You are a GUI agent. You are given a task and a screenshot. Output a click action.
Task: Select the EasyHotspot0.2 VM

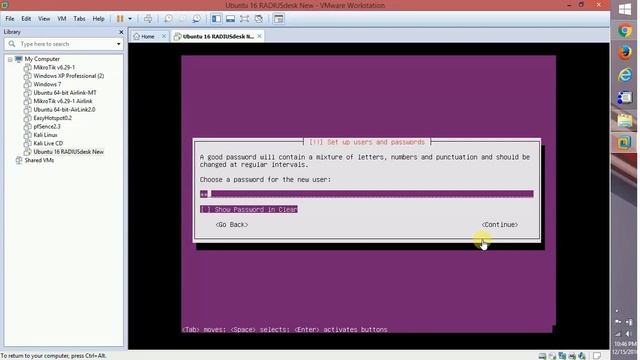click(52, 118)
